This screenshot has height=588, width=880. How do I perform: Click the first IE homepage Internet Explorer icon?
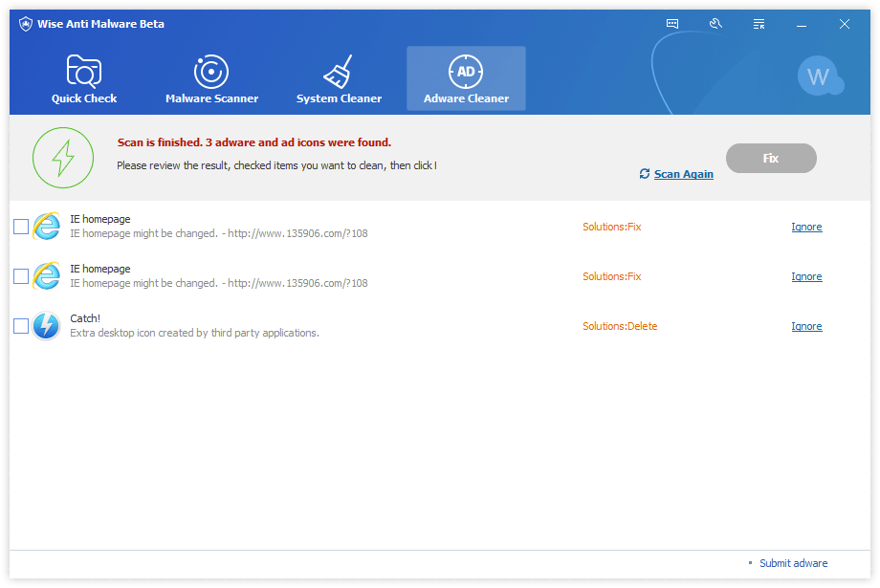47,226
